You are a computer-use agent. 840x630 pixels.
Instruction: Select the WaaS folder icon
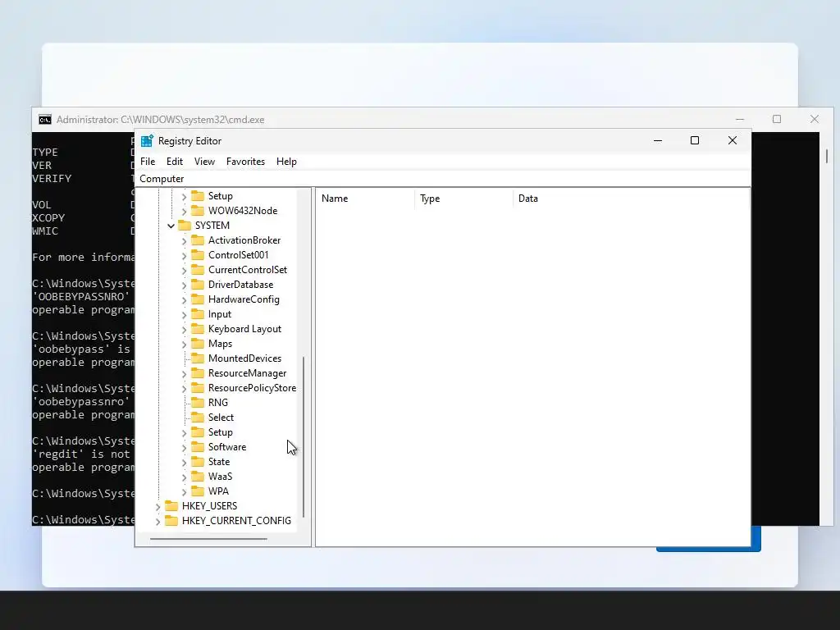[198, 477]
